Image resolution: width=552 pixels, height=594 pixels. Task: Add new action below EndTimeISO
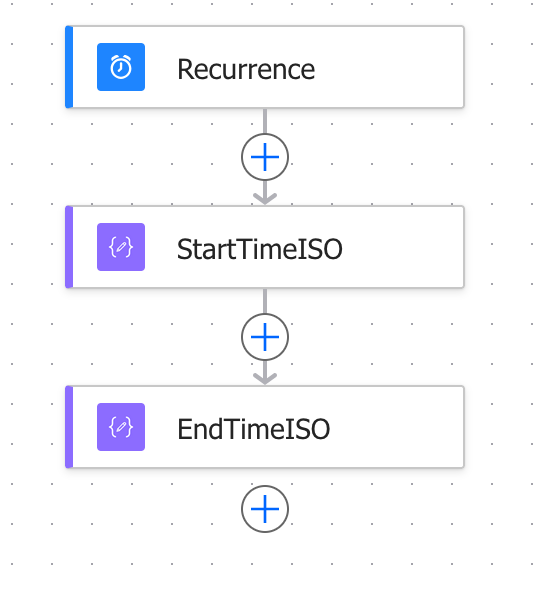click(x=265, y=509)
